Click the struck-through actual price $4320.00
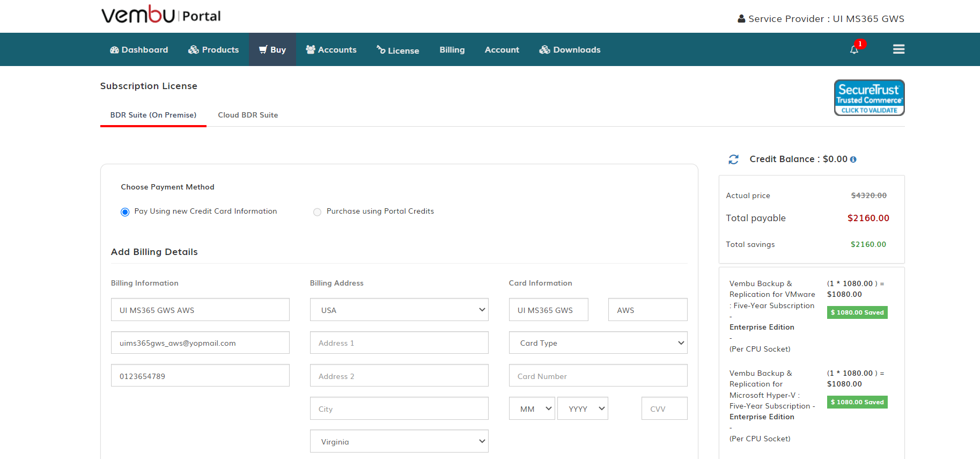Viewport: 980px width, 459px height. coord(868,195)
